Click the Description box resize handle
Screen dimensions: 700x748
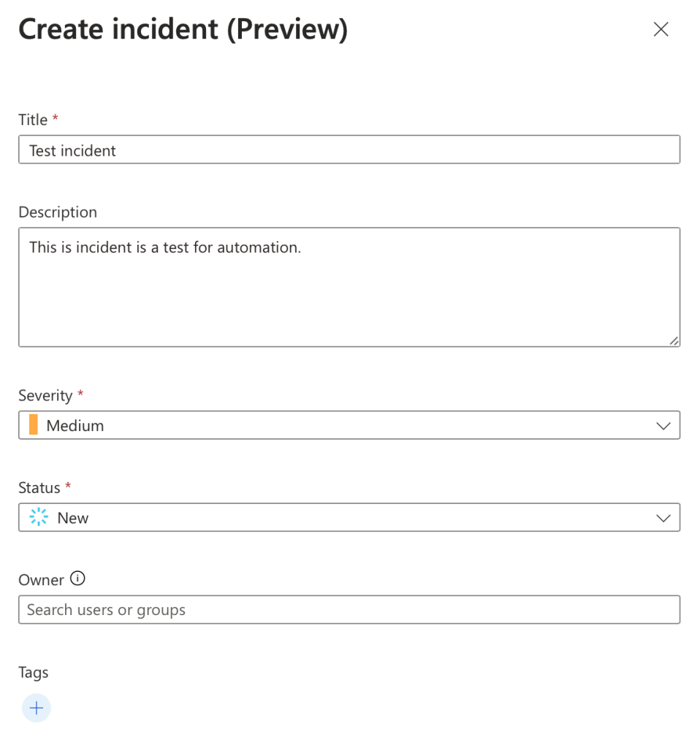[x=673, y=340]
